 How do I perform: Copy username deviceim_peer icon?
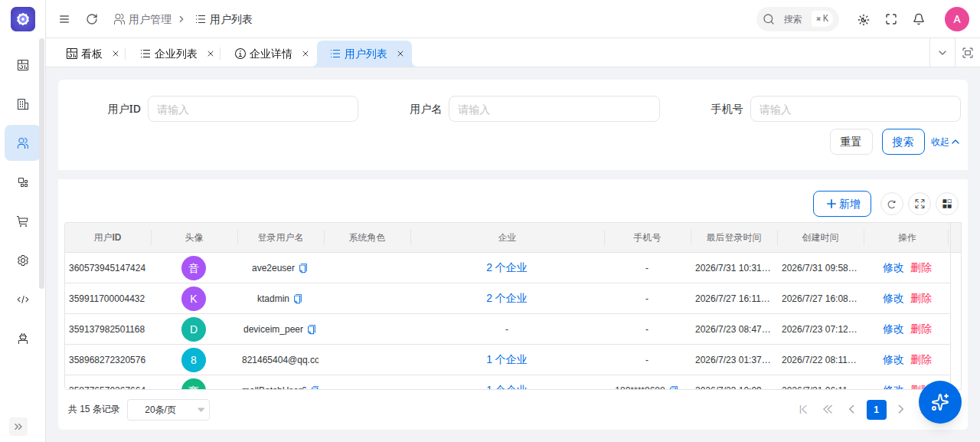[312, 329]
